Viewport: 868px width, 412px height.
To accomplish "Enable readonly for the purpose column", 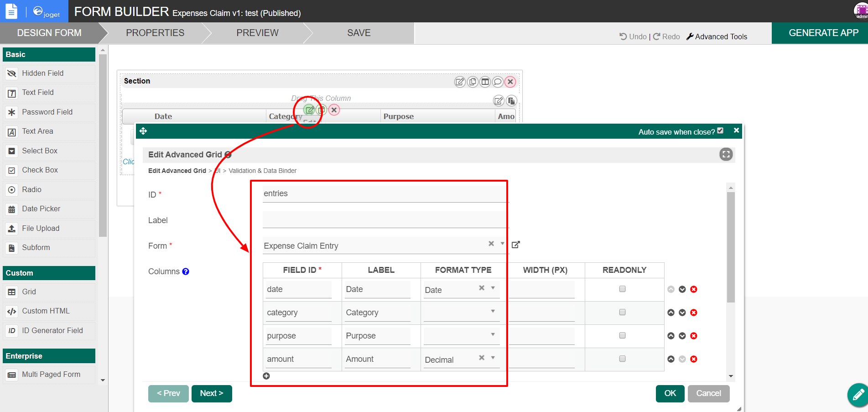I will coord(622,335).
